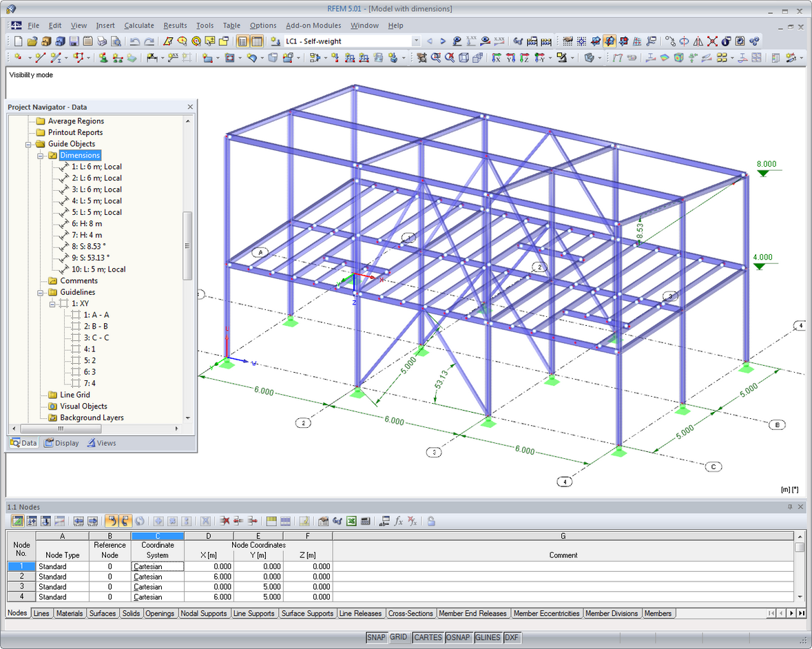The height and width of the screenshot is (649, 812).
Task: Toggle the OSNAP mode
Action: 458,637
